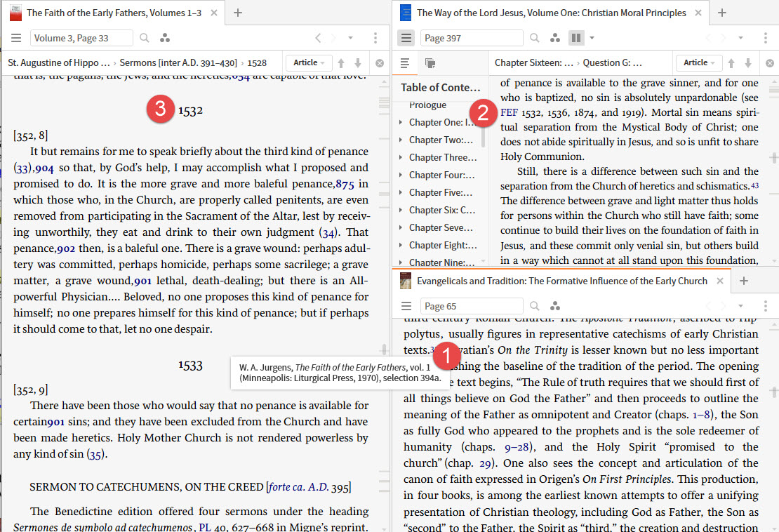This screenshot has width=779, height=532.
Task: Open kebab options in Way of the Lord Jesus panel
Action: tap(765, 38)
